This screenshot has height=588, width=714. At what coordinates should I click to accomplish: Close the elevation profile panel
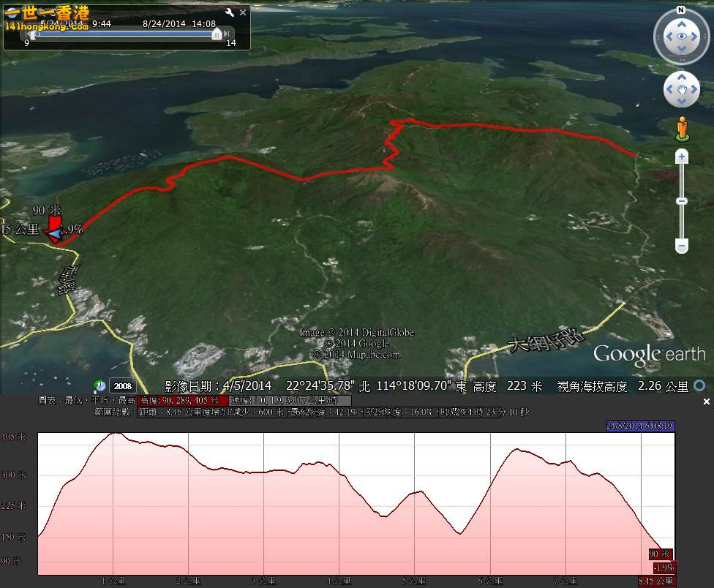[x=706, y=402]
